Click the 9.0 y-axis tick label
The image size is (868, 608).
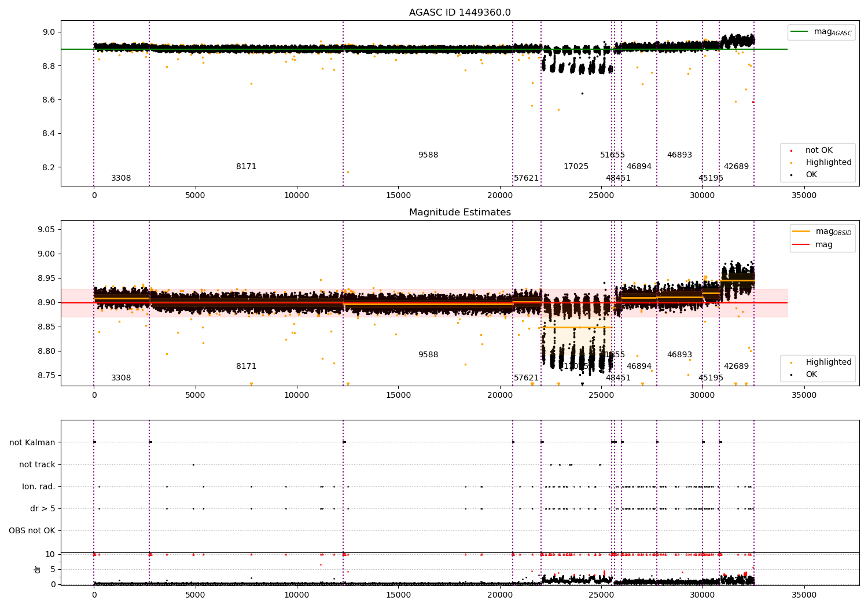49,32
